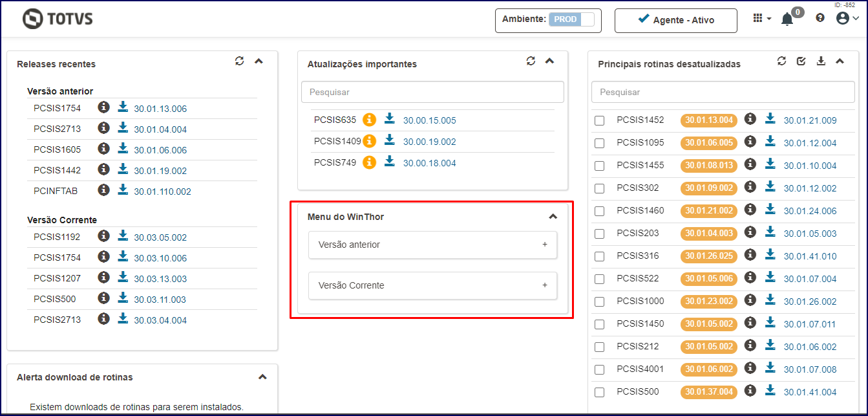Viewport: 868px width, 416px height.
Task: Tick the PCSIS1455 checkbox
Action: (x=600, y=166)
